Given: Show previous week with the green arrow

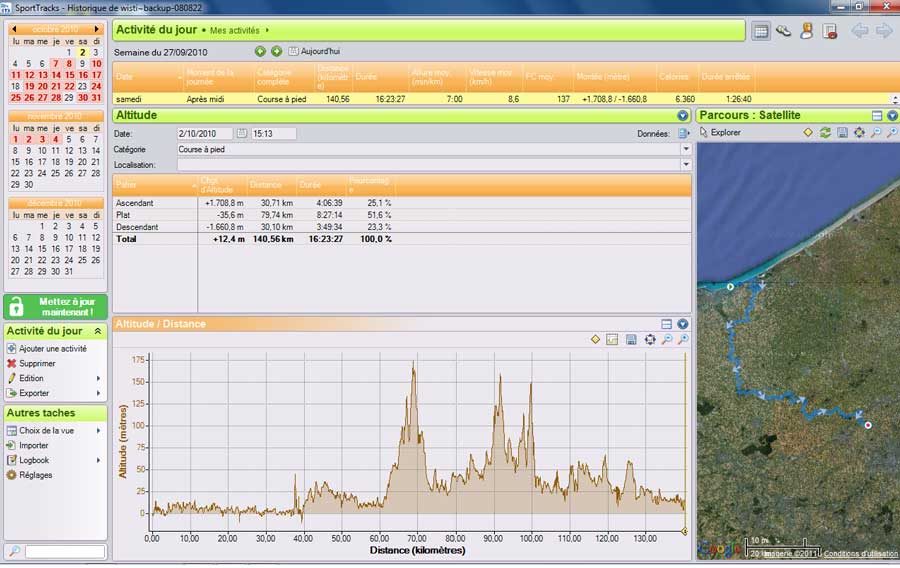Looking at the screenshot, I should pos(260,52).
